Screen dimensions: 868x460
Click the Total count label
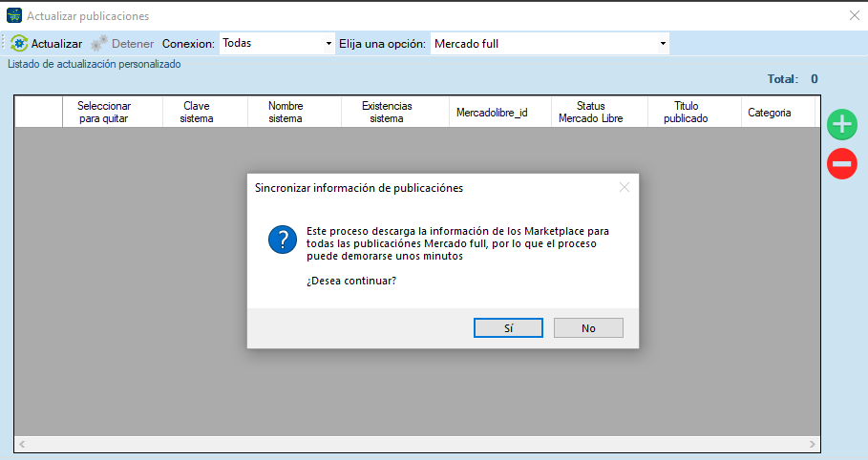pyautogui.click(x=793, y=79)
